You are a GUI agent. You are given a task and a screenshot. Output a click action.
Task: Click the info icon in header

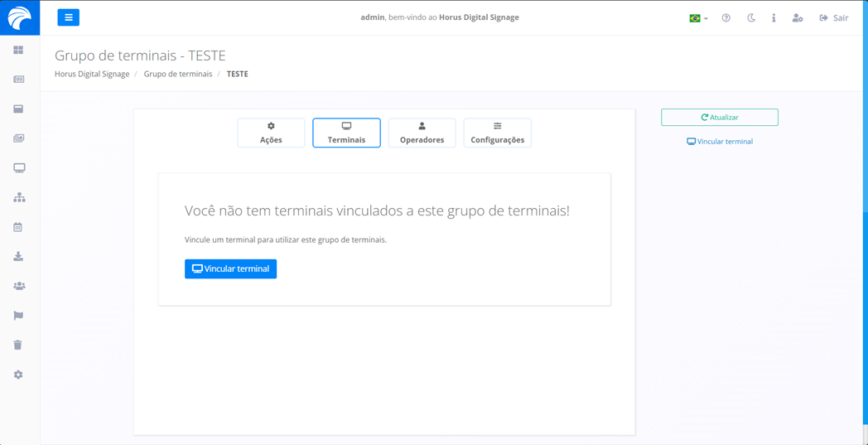click(x=774, y=17)
